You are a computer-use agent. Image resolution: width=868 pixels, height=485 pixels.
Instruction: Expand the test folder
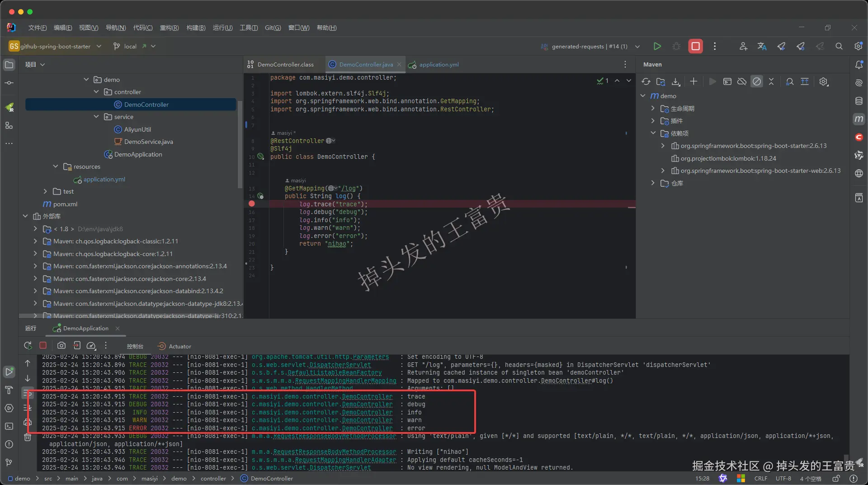point(45,191)
